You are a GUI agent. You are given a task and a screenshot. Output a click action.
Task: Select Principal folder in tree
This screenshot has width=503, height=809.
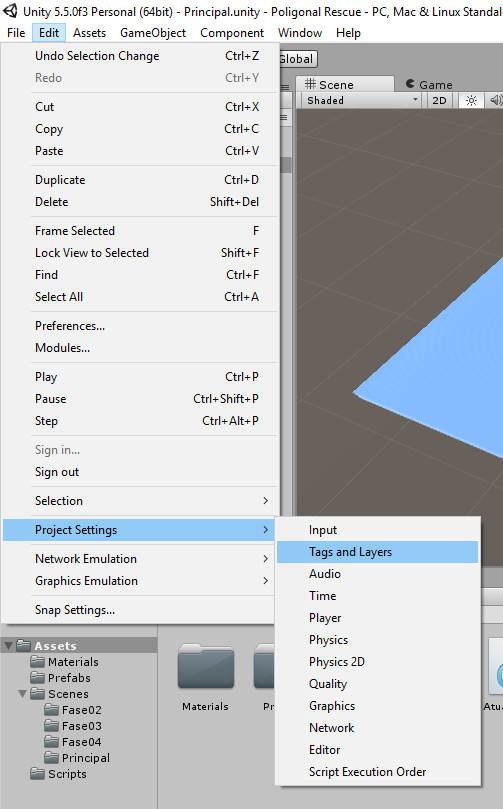click(x=77, y=758)
